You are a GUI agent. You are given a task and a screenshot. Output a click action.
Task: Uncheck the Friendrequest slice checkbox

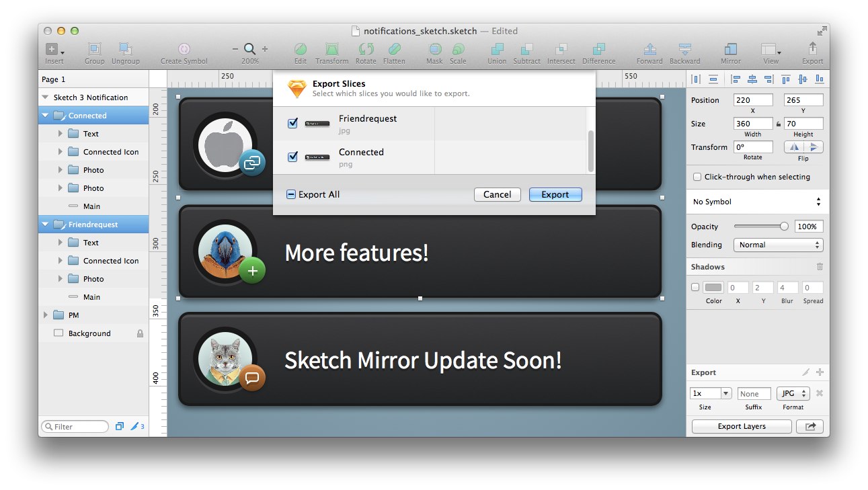(292, 123)
